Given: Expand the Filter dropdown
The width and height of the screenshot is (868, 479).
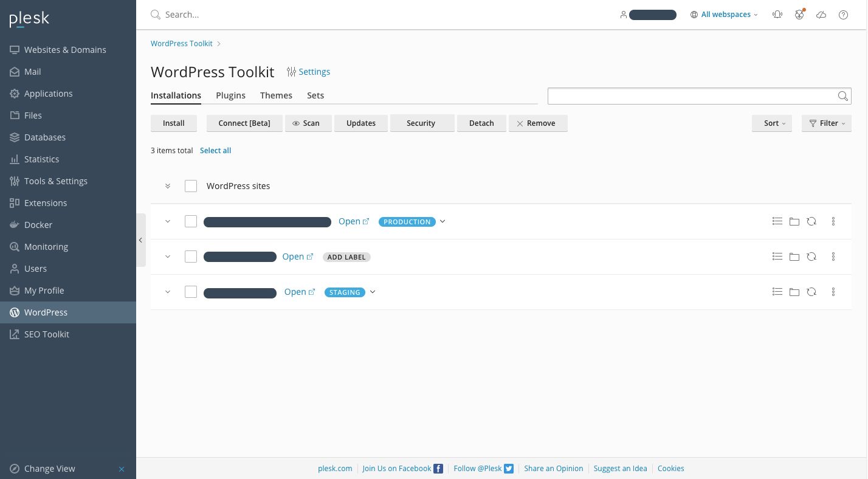Looking at the screenshot, I should [x=826, y=123].
